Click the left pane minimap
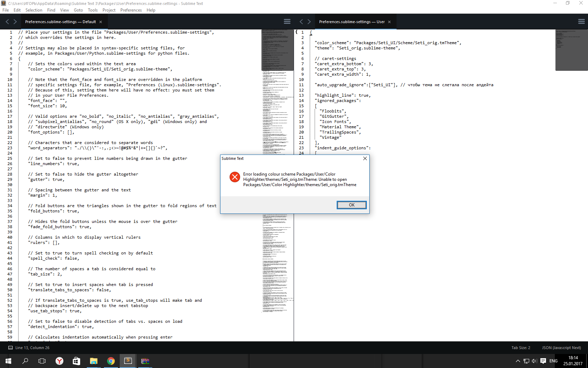The width and height of the screenshot is (588, 368). [278, 171]
